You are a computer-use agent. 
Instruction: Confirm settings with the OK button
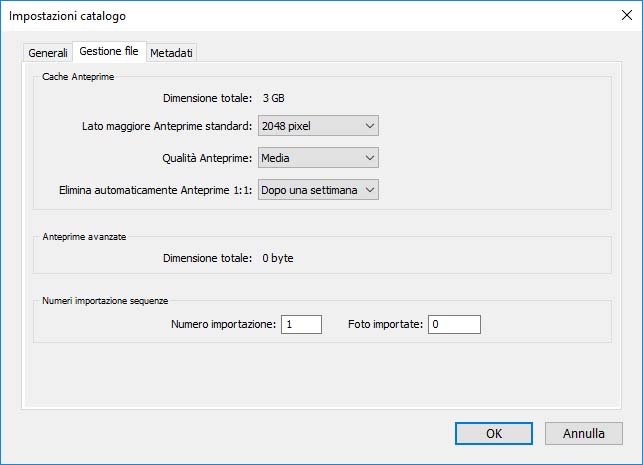(494, 434)
